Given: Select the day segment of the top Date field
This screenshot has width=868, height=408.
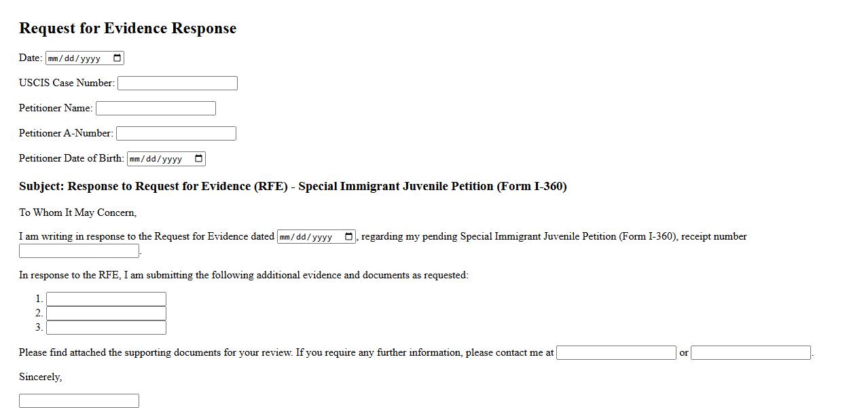Looking at the screenshot, I should click(x=70, y=58).
